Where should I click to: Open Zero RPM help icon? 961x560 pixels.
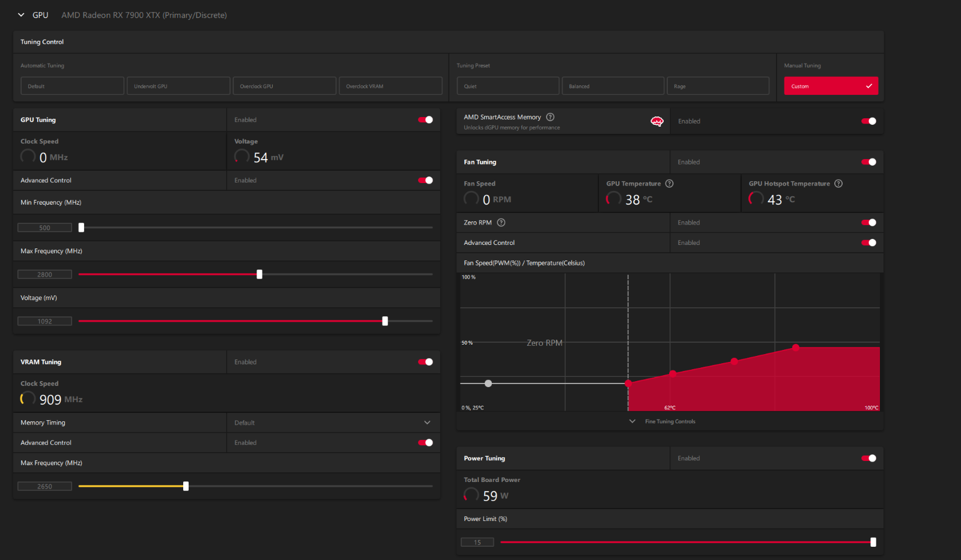[501, 223]
